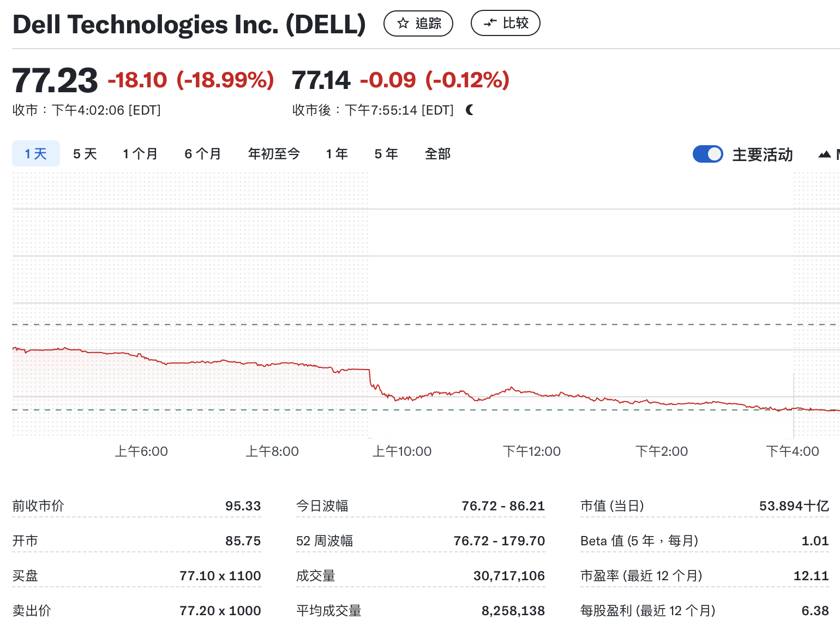The width and height of the screenshot is (840, 631).
Task: Click the mountain chart type icon
Action: pos(824,155)
